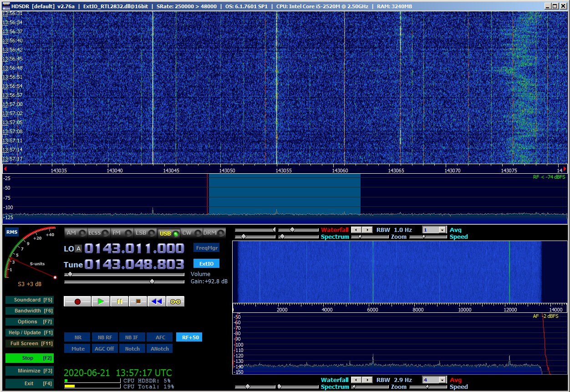Click Help / Update [F1]
570x392 pixels.
point(29,332)
